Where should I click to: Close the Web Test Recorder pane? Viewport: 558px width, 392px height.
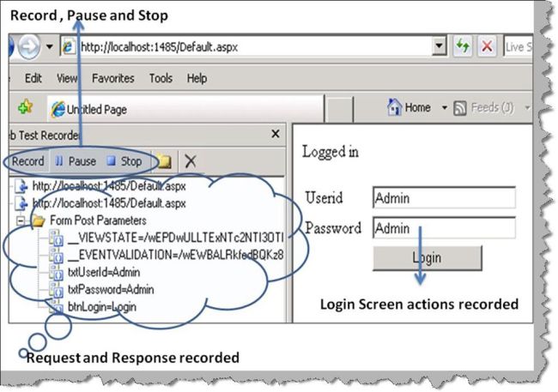click(x=275, y=134)
